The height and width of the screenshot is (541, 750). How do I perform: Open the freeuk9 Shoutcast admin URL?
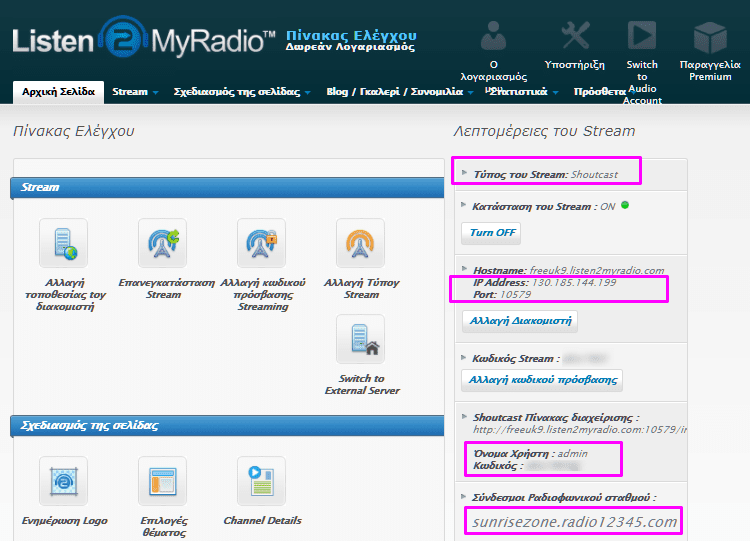pos(580,430)
